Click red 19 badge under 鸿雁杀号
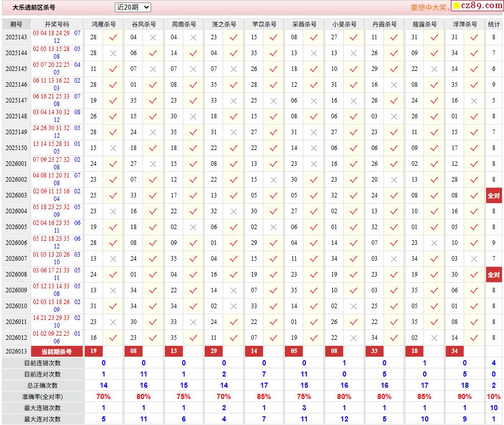The image size is (504, 425). (93, 351)
